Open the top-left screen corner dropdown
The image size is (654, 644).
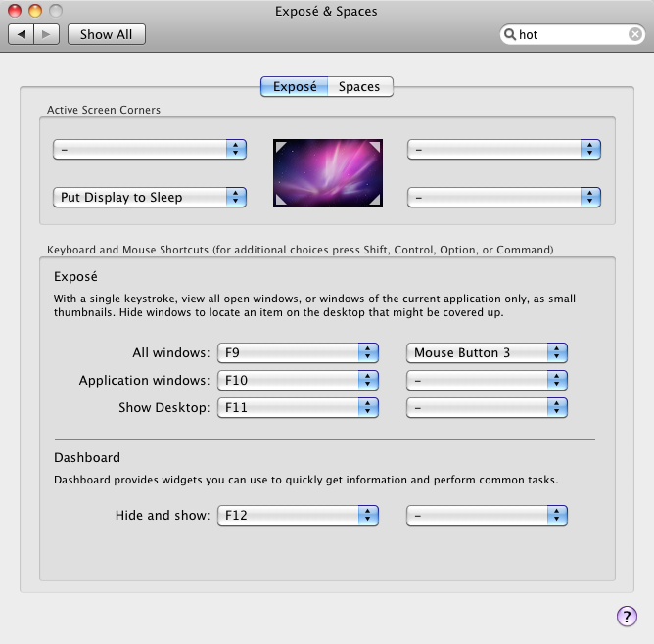click(150, 149)
